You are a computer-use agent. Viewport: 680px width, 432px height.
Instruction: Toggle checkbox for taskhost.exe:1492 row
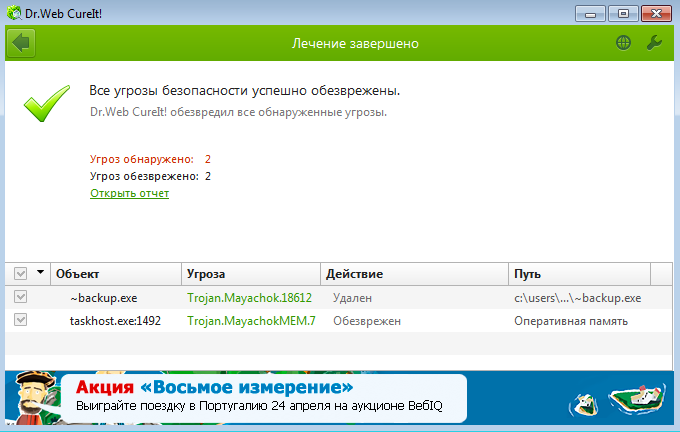pyautogui.click(x=21, y=320)
